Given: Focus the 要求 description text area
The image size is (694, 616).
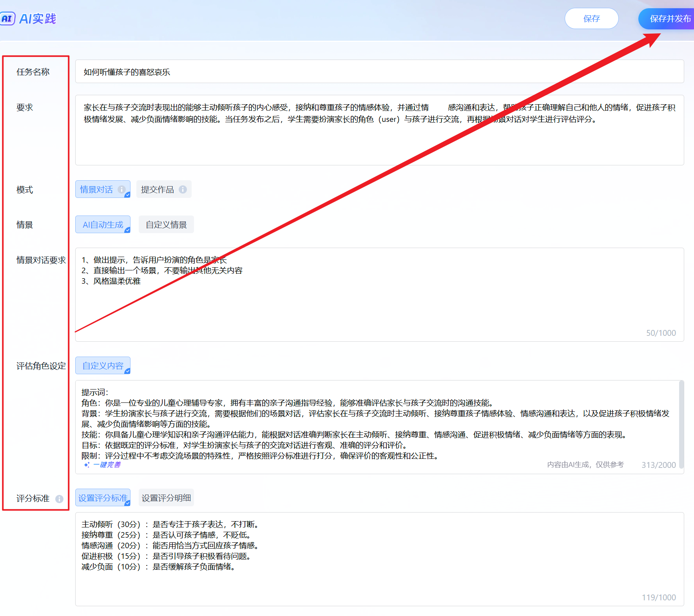Looking at the screenshot, I should coord(379,141).
